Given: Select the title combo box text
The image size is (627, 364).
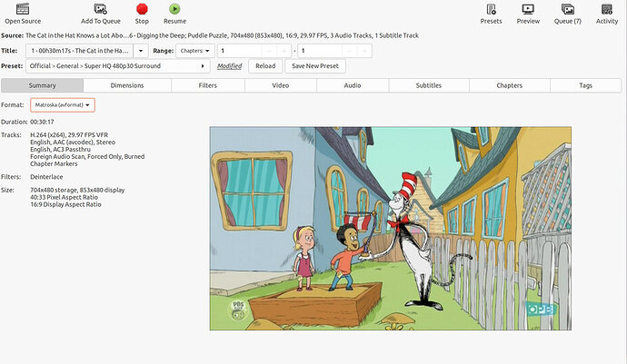Looking at the screenshot, I should click(80, 51).
